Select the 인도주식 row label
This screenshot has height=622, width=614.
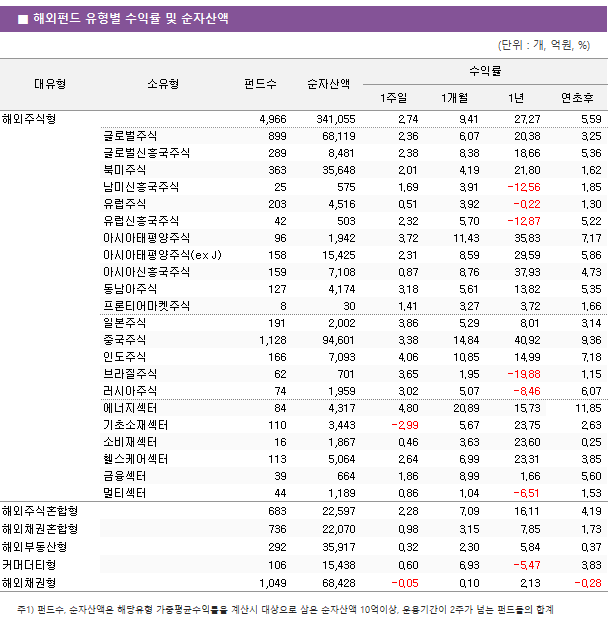(x=125, y=357)
